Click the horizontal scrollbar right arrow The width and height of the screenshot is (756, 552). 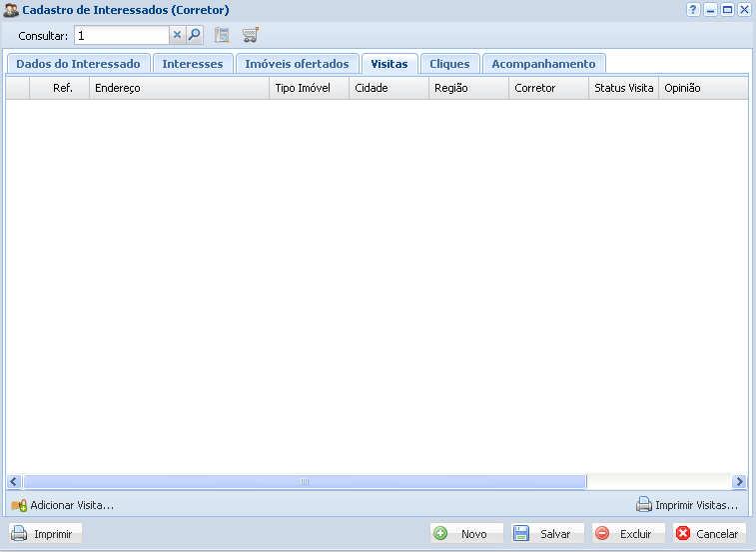739,481
